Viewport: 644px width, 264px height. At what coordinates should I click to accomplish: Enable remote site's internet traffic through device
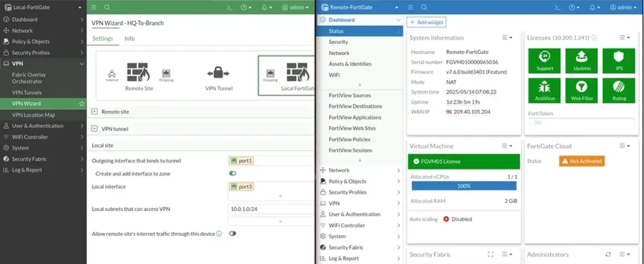coord(233,234)
